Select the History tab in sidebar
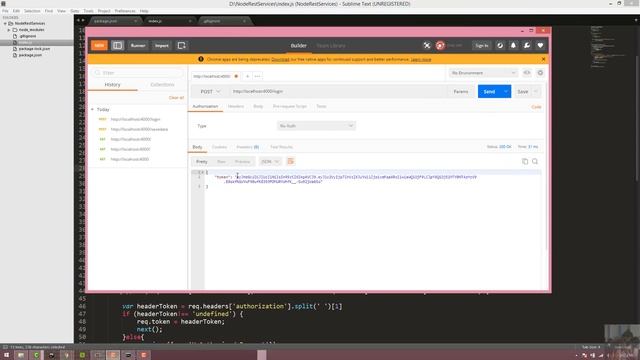 (113, 84)
